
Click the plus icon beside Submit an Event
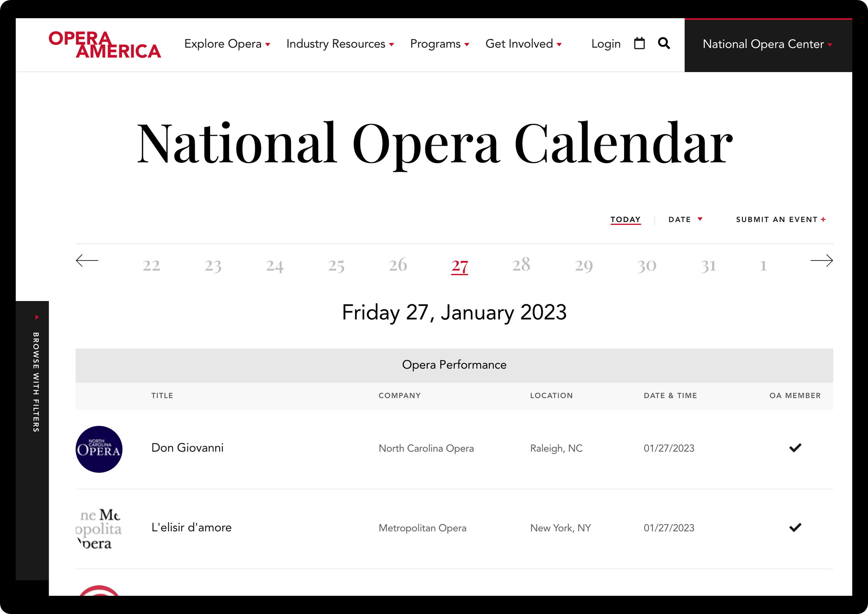[824, 219]
